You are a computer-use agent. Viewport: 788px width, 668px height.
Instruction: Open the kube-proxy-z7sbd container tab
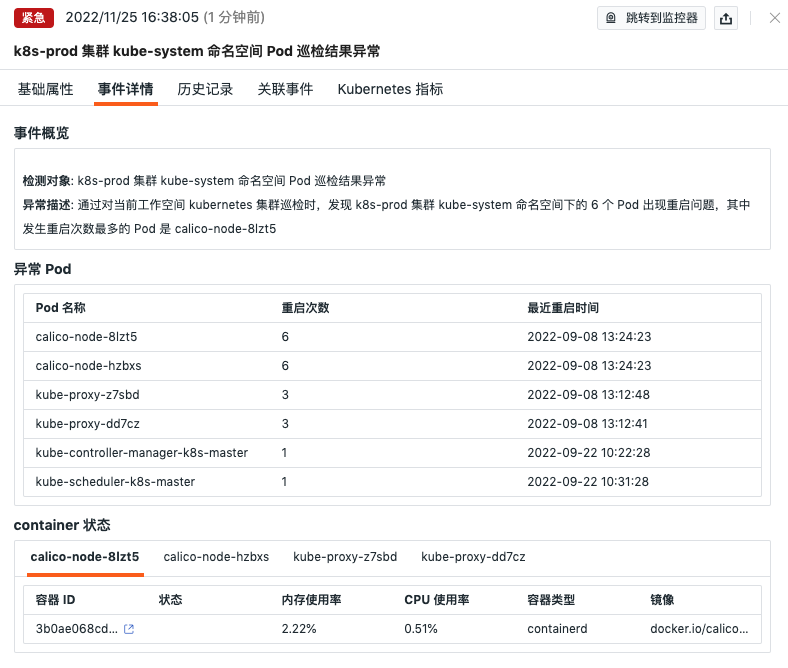[345, 557]
